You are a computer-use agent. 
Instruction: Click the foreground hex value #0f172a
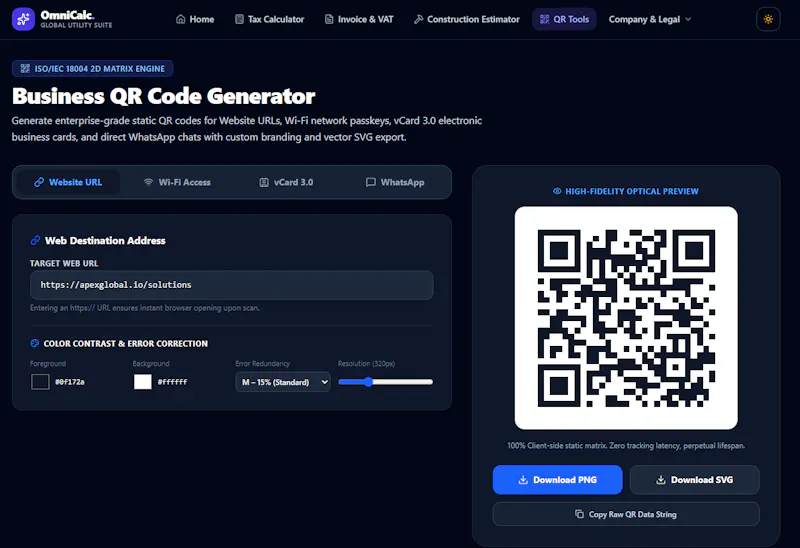pyautogui.click(x=70, y=382)
